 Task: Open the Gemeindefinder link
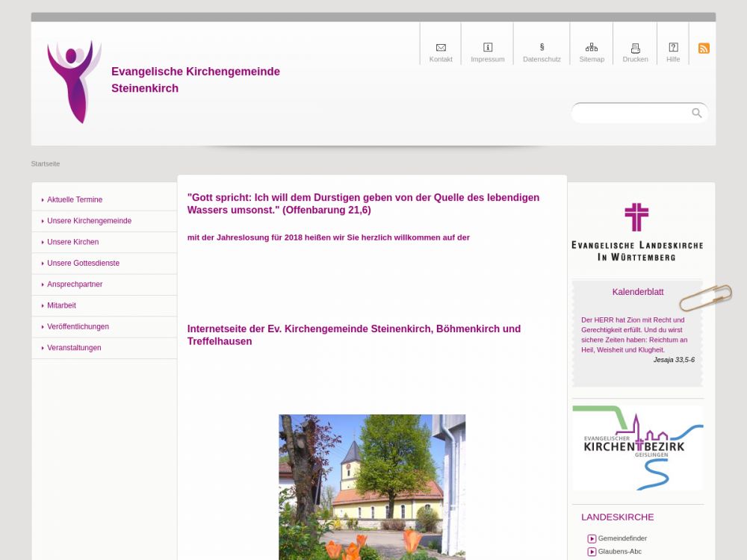click(622, 538)
